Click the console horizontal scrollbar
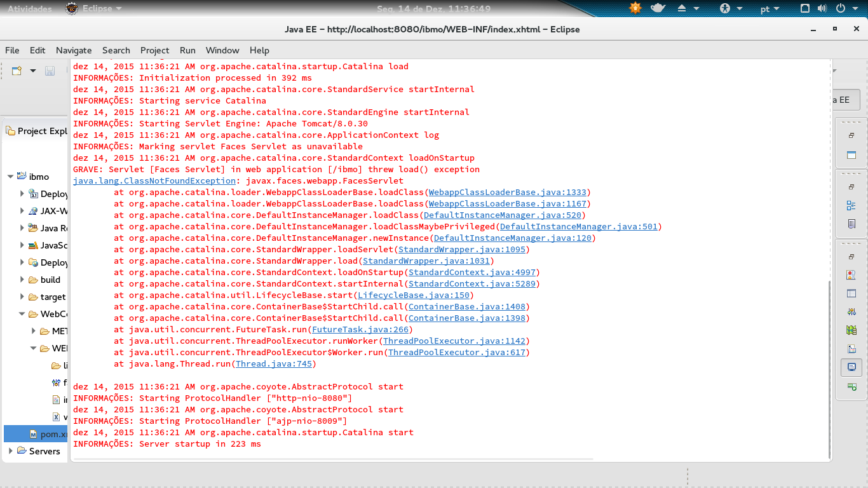Screen dimensions: 868x488 [x=332, y=458]
